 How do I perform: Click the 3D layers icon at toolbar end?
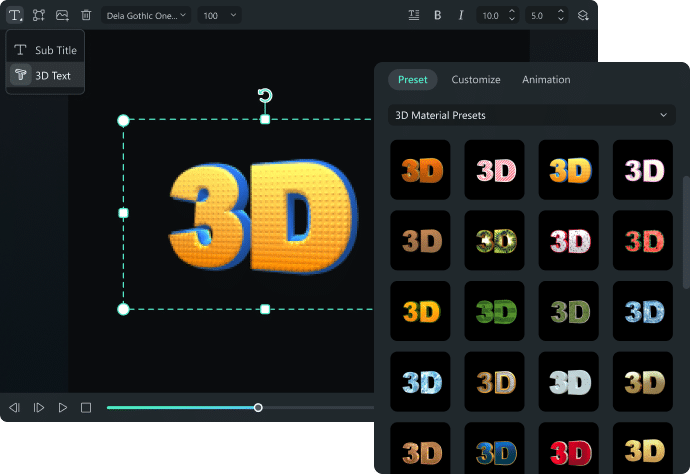pyautogui.click(x=583, y=15)
